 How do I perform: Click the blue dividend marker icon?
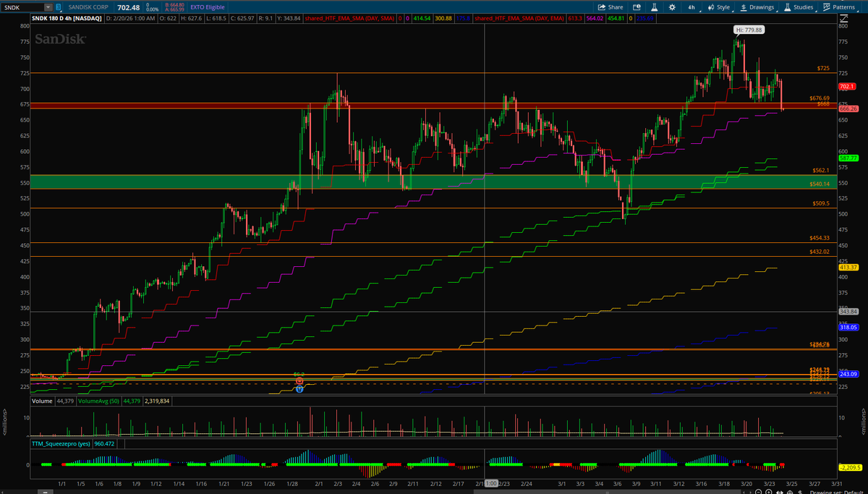[299, 389]
